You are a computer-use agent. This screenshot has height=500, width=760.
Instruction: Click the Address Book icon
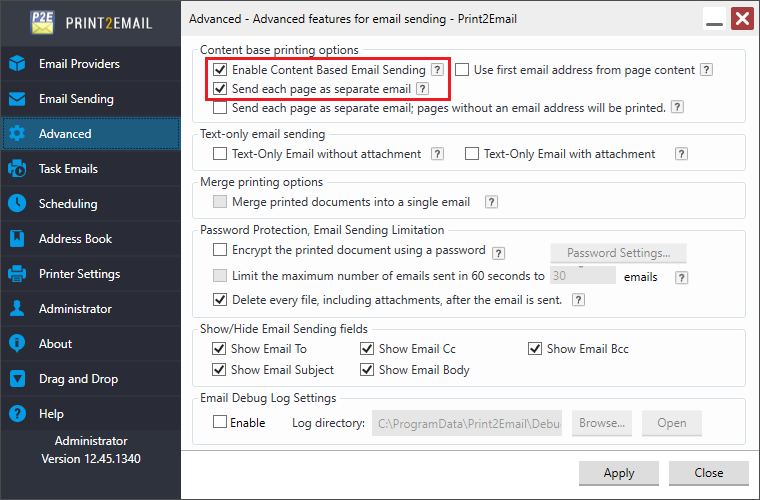pyautogui.click(x=17, y=239)
